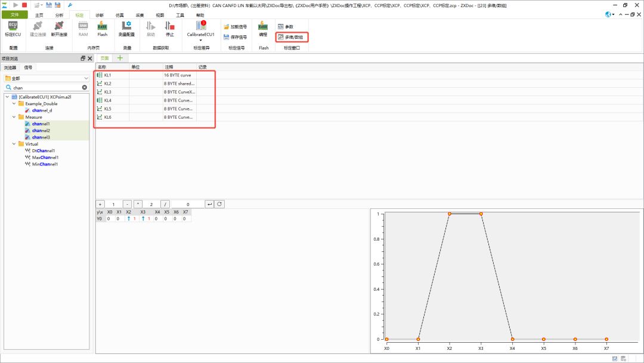
Task: Collapse the Virtual folder
Action: pyautogui.click(x=14, y=144)
